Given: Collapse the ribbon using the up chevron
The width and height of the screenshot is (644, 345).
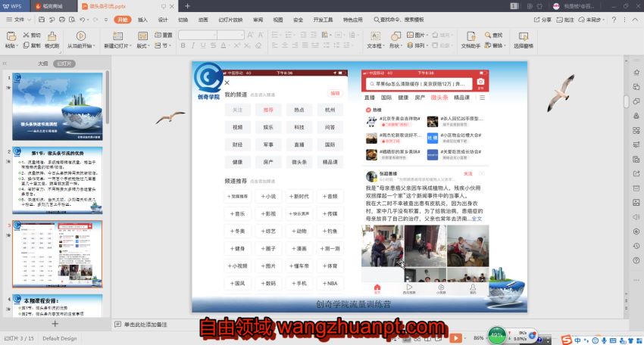Looking at the screenshot, I should pos(636,19).
